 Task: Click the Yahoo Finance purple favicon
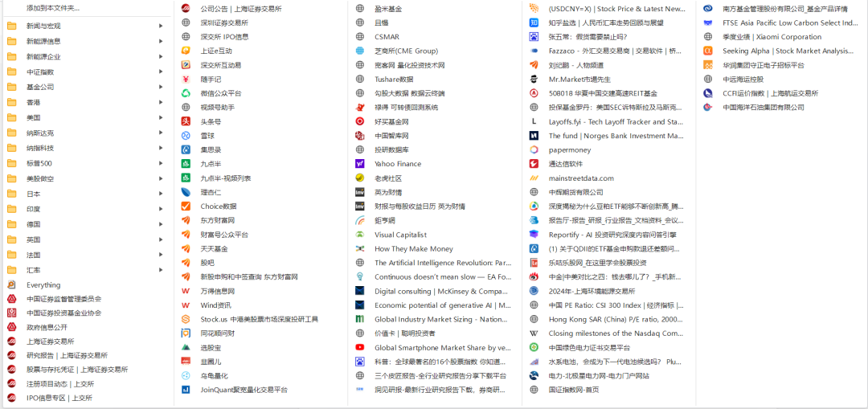tap(360, 164)
